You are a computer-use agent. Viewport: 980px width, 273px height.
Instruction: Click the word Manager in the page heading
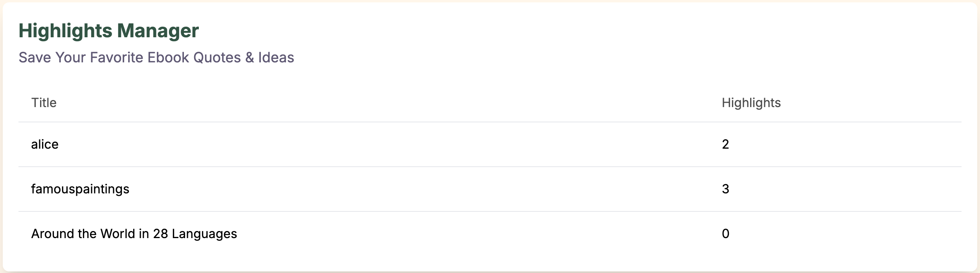tap(158, 31)
